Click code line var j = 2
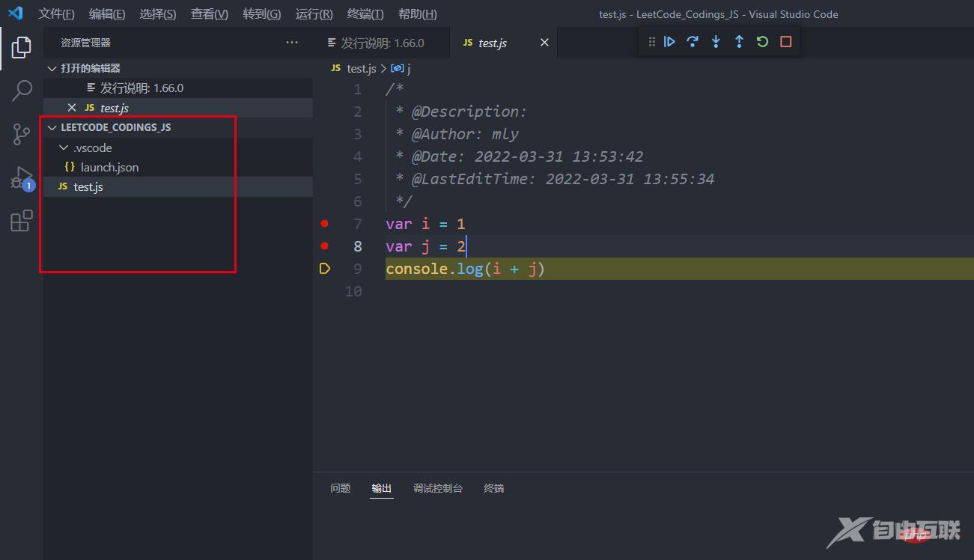Image resolution: width=974 pixels, height=560 pixels. click(x=425, y=246)
